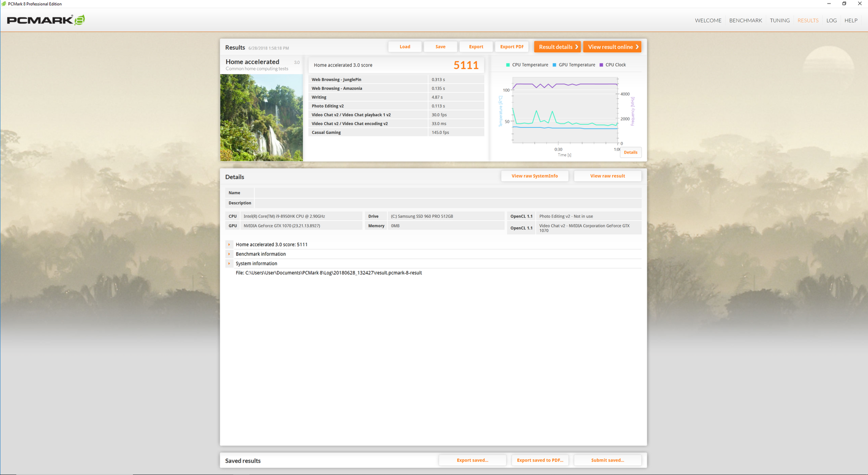Click Export saved to PDF... button
Viewport: 868px width, 475px height.
[x=540, y=461]
